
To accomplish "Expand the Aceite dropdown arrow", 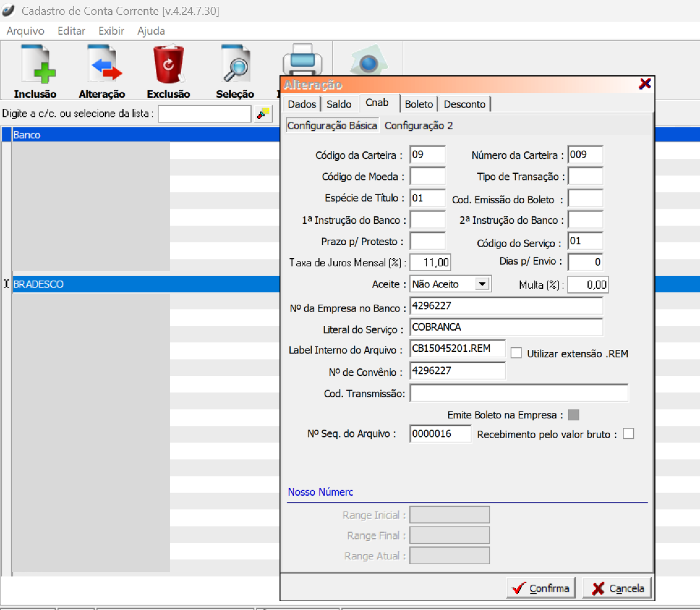I will click(x=482, y=284).
